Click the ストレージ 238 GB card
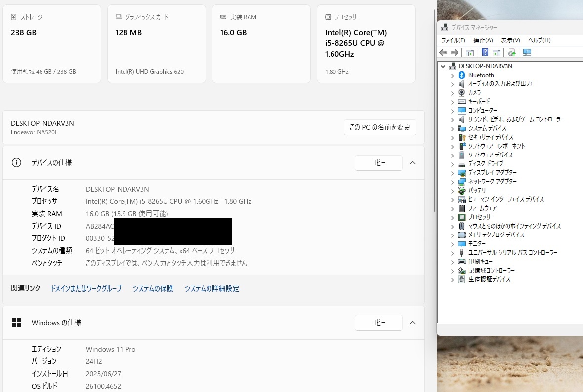Viewport: 583px width, 392px height. coord(52,44)
